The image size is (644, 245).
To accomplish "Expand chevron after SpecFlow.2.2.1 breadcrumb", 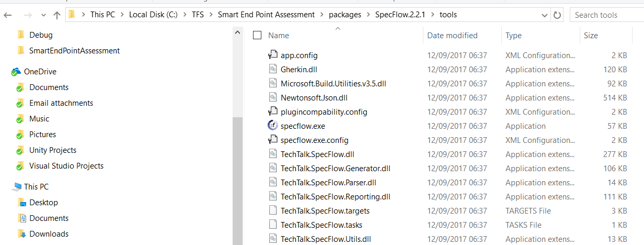I will (x=432, y=15).
